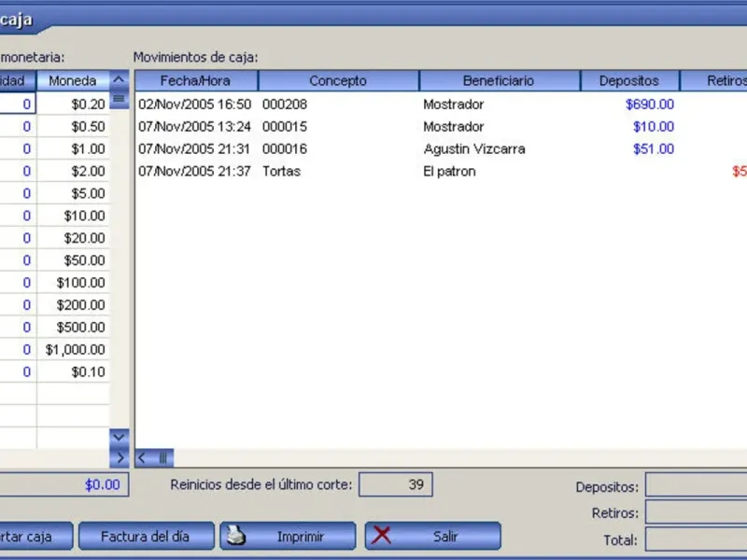Click quantity field for $0.20 denomination
The height and width of the screenshot is (560, 747).
pyautogui.click(x=18, y=104)
